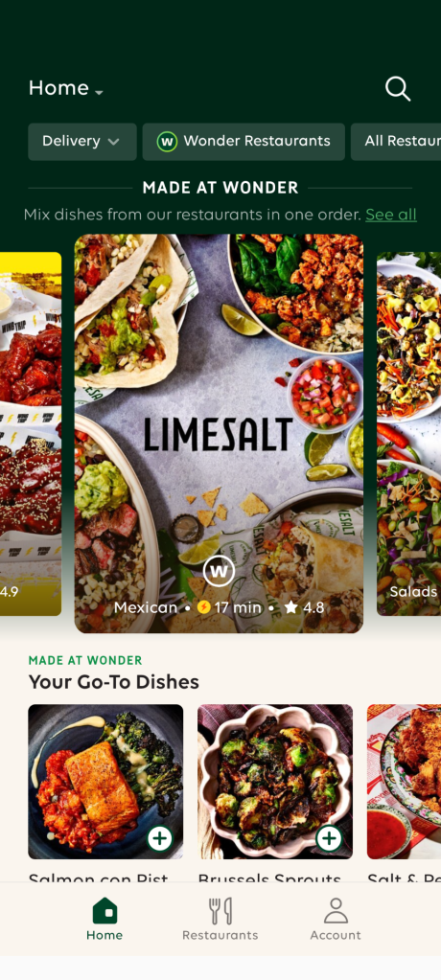Open Restaurants via fork and knife icon

pos(220,911)
